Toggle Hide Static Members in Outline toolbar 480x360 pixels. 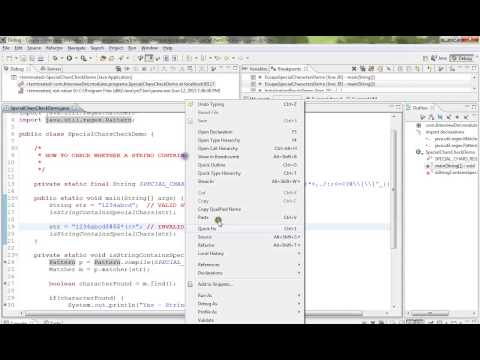click(449, 117)
